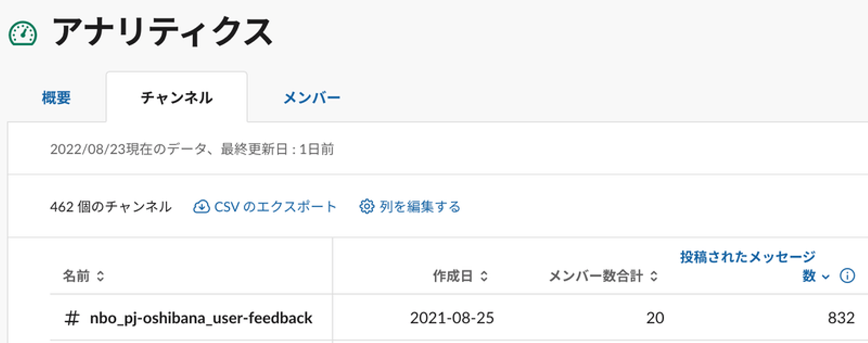Click the 作成日 column header label
Viewport: 868px width, 343px height.
click(453, 277)
